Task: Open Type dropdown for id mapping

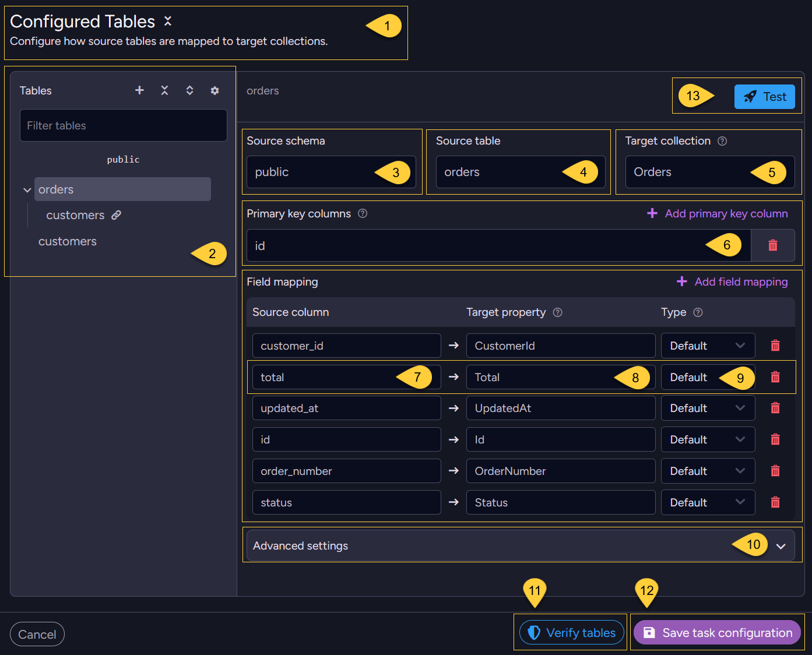Action: 708,439
